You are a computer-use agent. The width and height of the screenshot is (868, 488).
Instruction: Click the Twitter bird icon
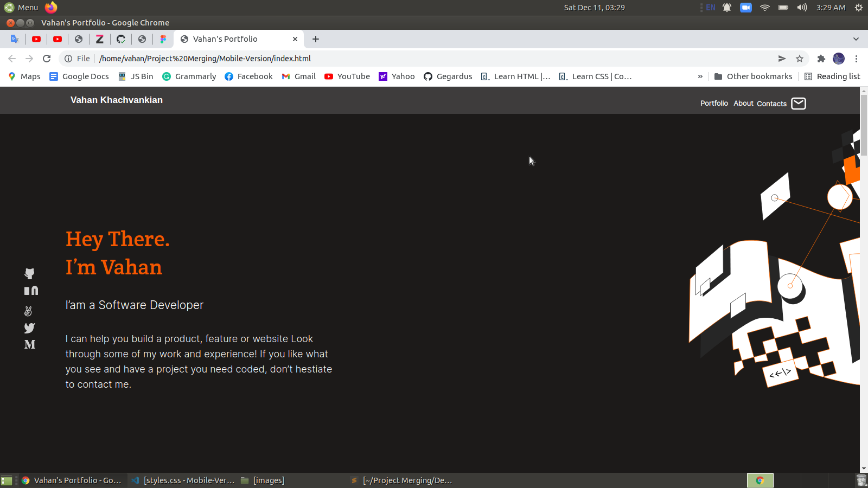coord(29,328)
